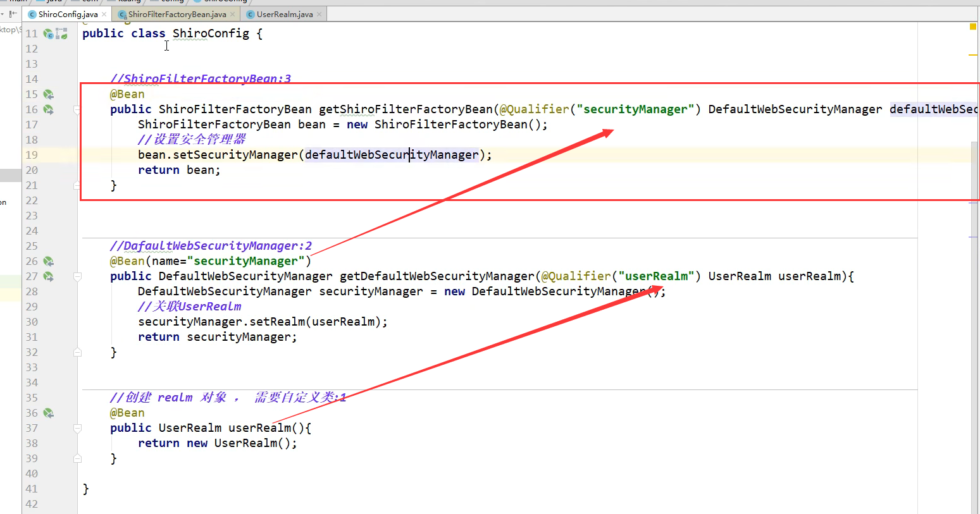
Task: Click the Spring leaf navigation icon on line 11
Action: [61, 34]
